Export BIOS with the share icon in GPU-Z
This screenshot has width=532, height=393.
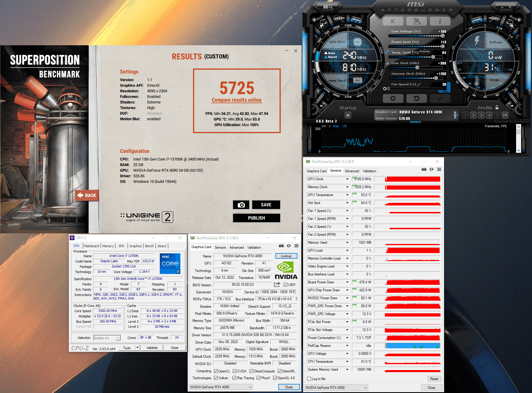(x=277, y=285)
